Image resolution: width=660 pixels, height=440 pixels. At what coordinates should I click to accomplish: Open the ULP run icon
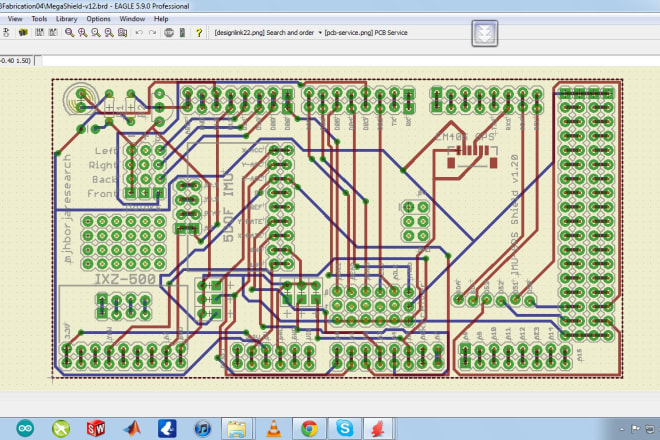click(53, 32)
